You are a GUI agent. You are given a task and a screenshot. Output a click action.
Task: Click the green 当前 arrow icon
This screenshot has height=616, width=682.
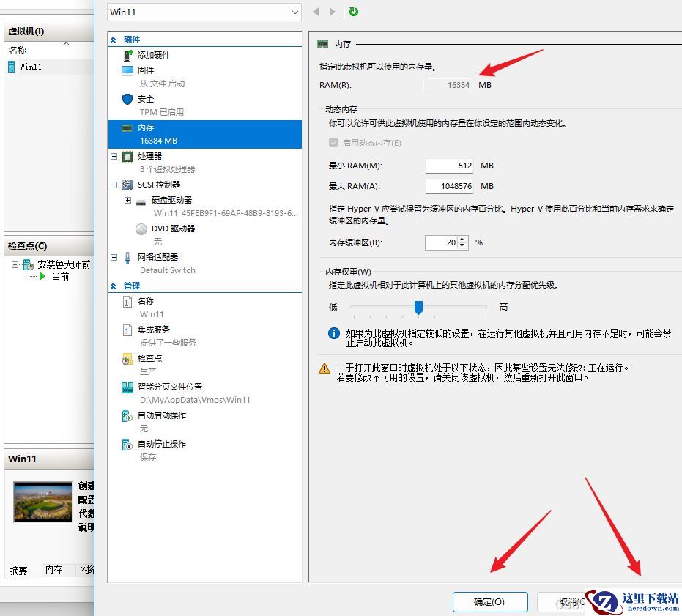tap(42, 276)
